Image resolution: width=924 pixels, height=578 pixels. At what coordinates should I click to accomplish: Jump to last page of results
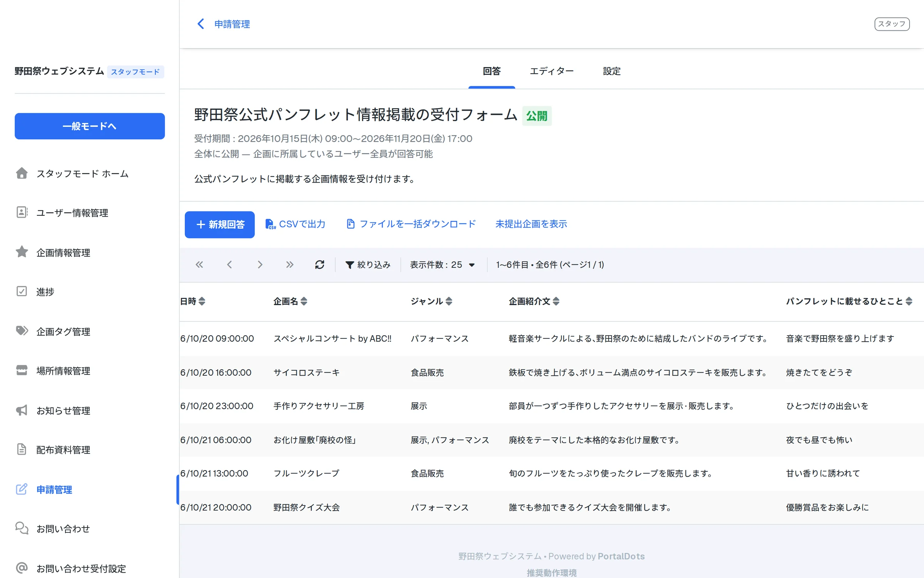290,265
